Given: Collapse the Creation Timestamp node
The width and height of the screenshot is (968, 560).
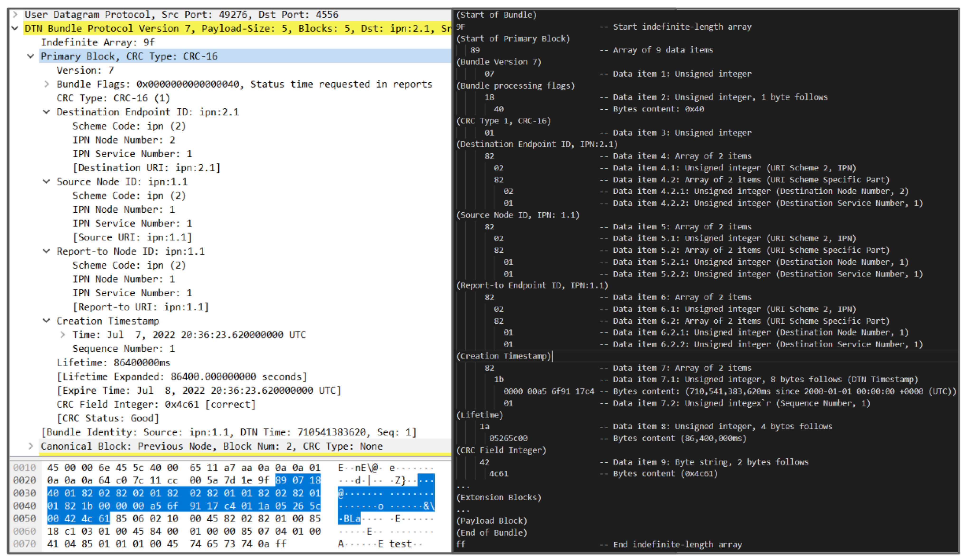Looking at the screenshot, I should (x=47, y=321).
